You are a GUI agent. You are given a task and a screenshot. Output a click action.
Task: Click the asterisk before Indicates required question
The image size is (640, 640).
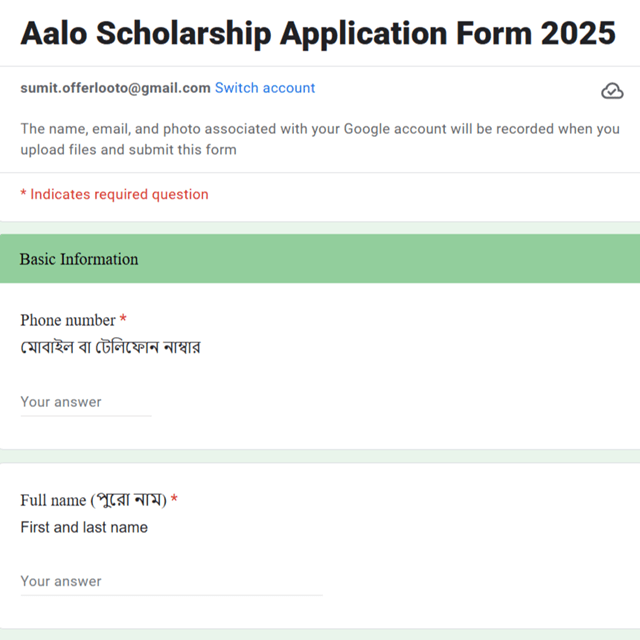23,193
